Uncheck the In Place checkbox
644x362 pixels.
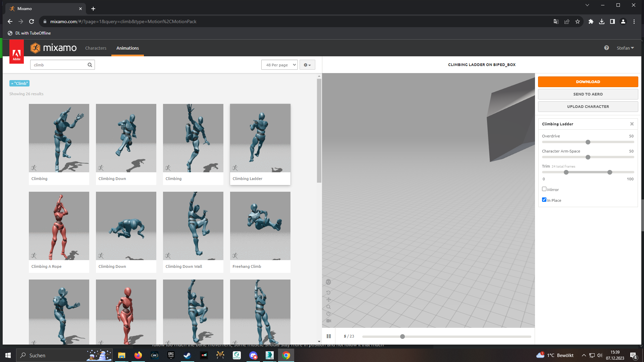[544, 200]
